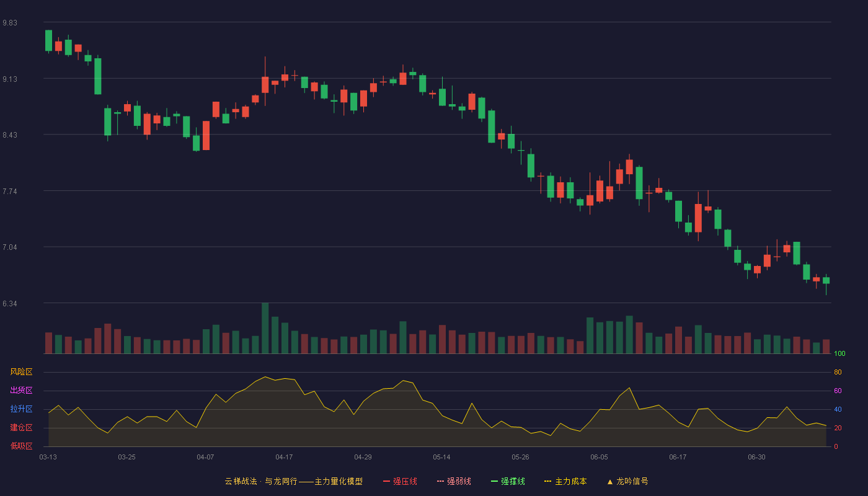868x496 pixels.
Task: Click the tallest volume bar in April
Action: 265,328
